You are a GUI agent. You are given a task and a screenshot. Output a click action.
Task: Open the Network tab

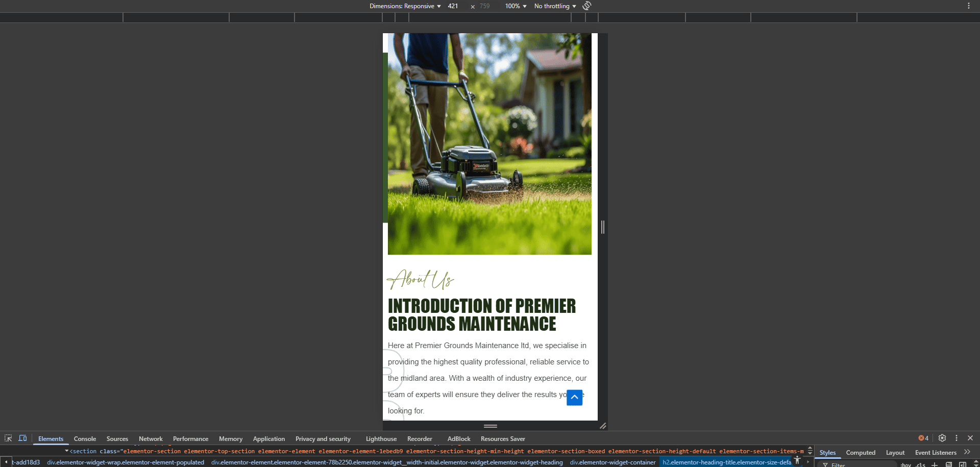pos(151,438)
